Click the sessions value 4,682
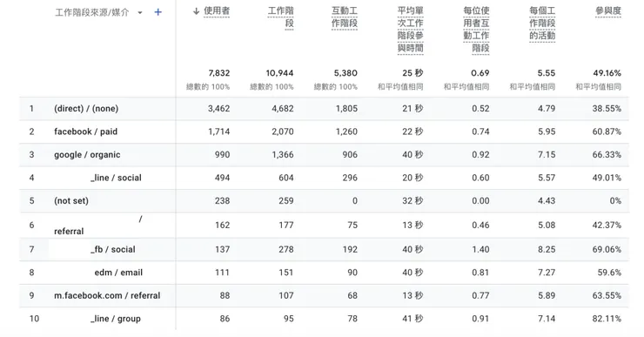This screenshot has width=644, height=337. (283, 109)
